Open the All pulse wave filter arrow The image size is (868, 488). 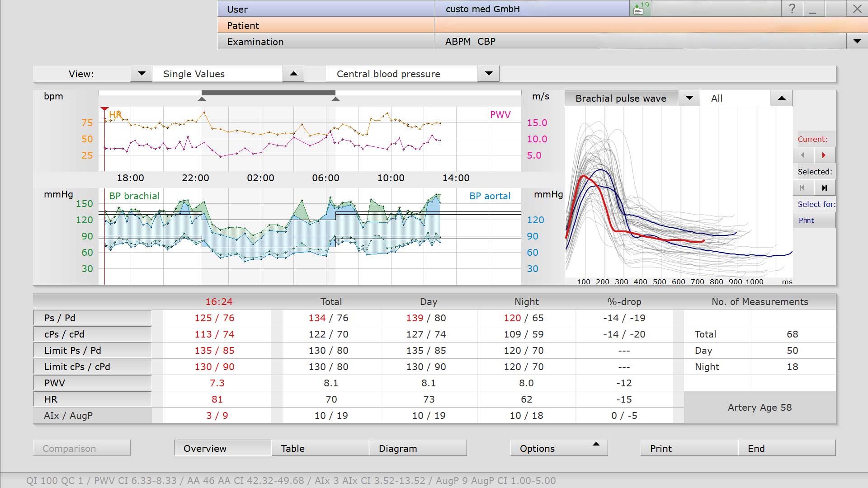coord(782,98)
